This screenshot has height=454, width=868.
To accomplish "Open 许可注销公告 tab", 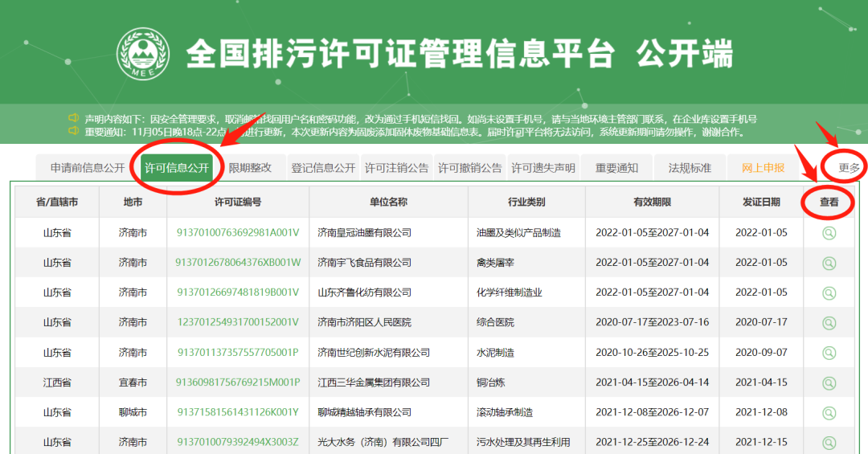I will [397, 168].
